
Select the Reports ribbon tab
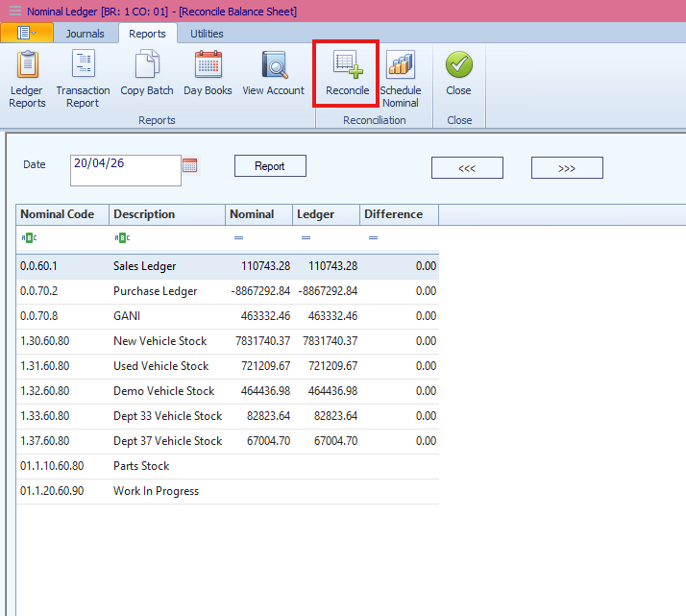click(147, 34)
